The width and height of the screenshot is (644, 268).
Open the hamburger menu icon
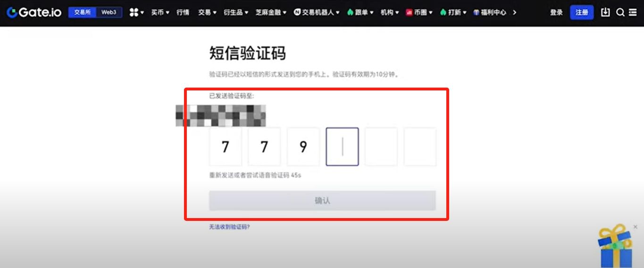[633, 12]
